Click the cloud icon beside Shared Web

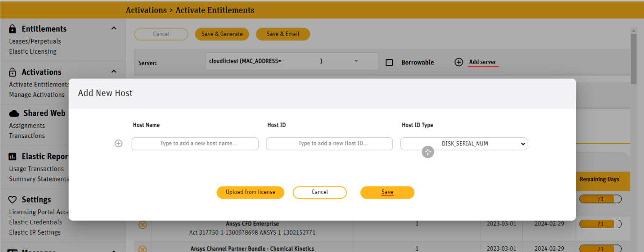coord(14,113)
